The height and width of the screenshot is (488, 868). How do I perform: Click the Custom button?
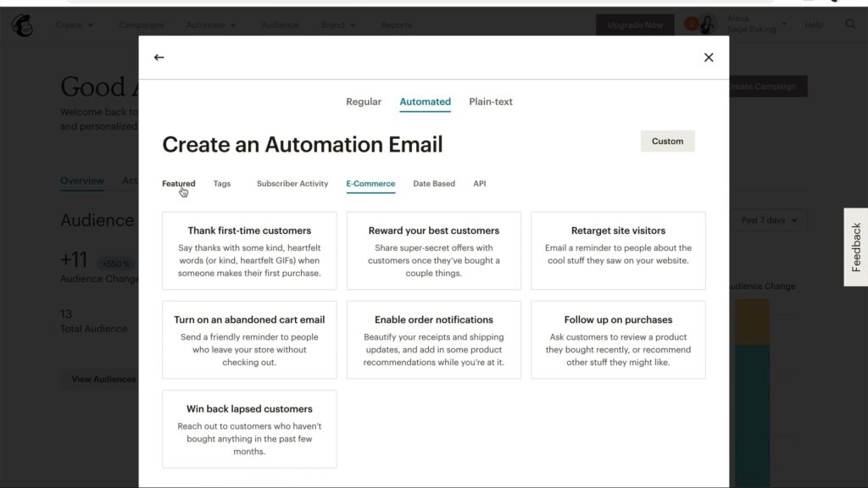(x=667, y=141)
